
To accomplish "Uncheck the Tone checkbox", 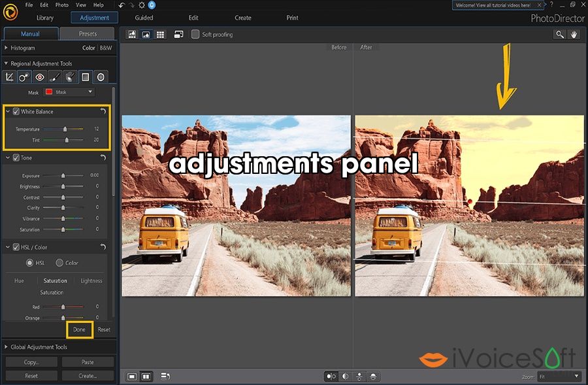I will click(16, 158).
